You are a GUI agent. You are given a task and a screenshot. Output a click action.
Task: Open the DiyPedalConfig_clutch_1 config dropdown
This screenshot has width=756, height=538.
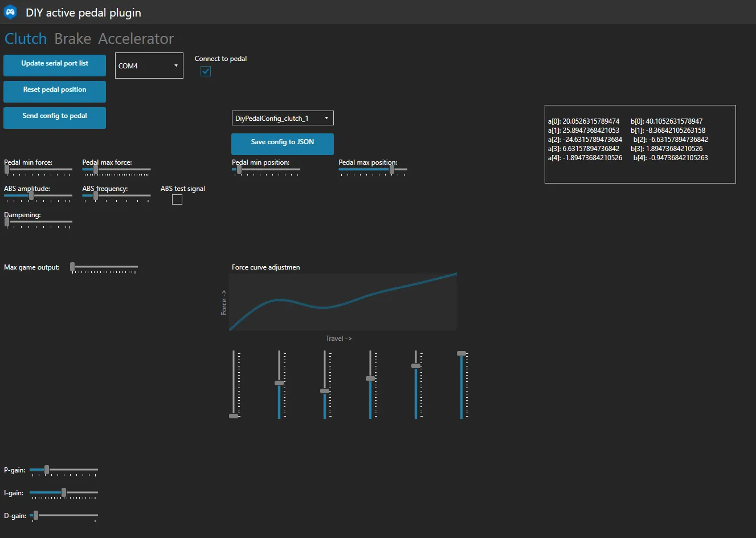283,118
